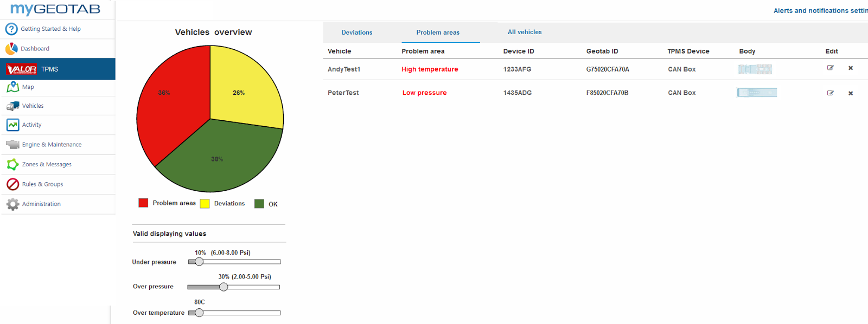Open Zones & Messages green icon
This screenshot has height=324, width=868.
coord(13,164)
